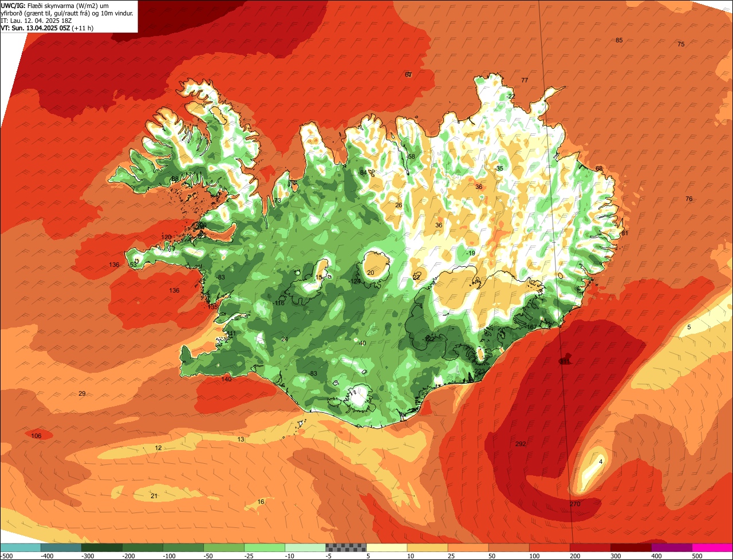
Task: Click the value -167 on the southeast coast
Action: coord(531,327)
